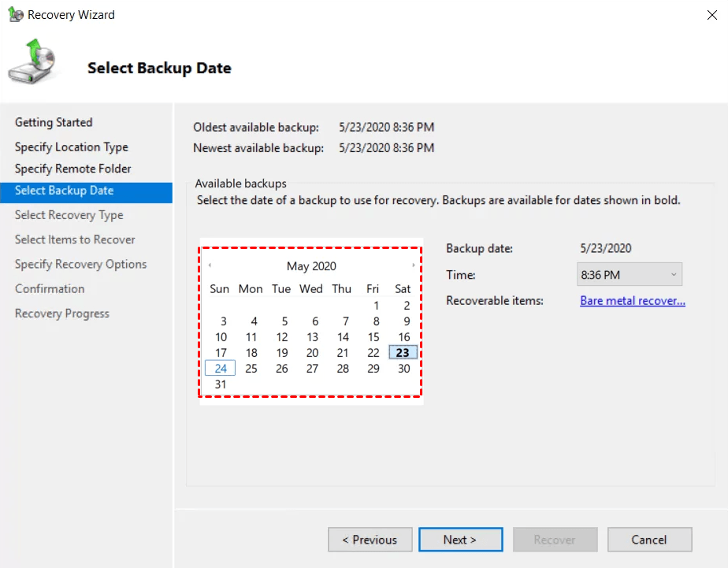The height and width of the screenshot is (568, 728).
Task: Click the Next button
Action: coord(460,540)
